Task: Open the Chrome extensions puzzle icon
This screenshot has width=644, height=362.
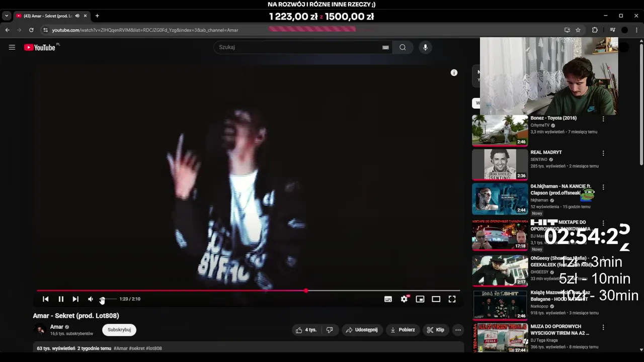Action: pos(595,30)
